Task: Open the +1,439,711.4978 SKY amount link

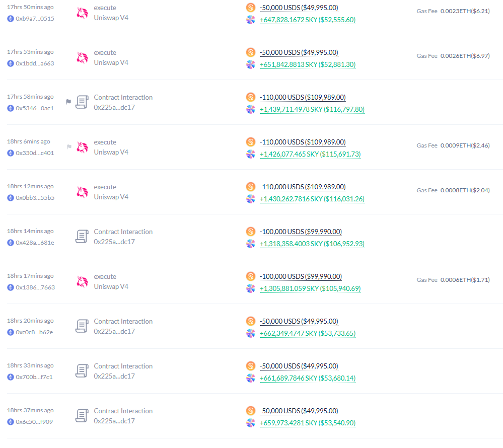Action: pyautogui.click(x=312, y=109)
